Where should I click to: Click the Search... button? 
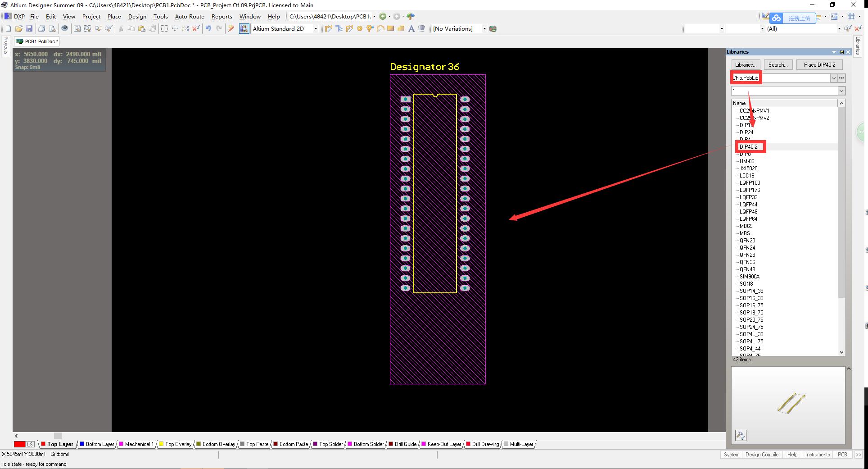click(x=778, y=65)
